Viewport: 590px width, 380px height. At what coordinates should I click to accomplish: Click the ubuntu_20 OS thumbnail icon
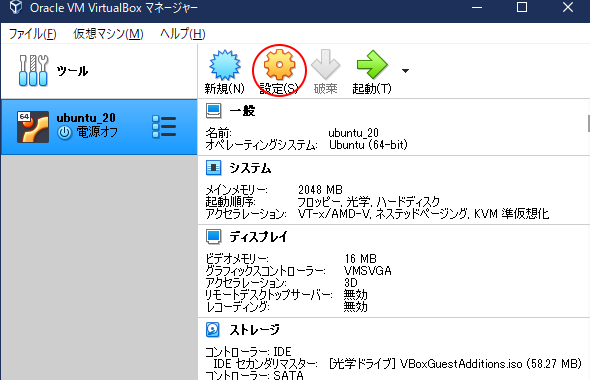pos(33,127)
